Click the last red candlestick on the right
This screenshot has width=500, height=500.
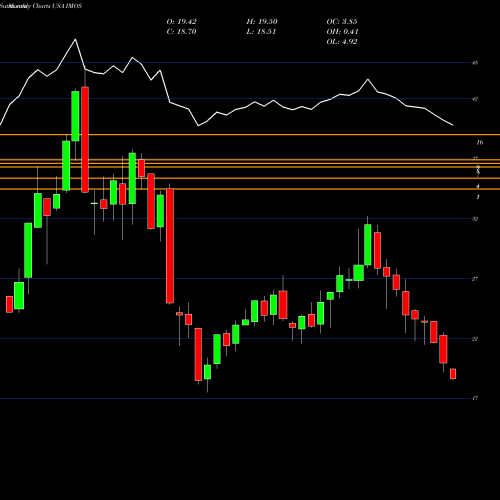[453, 374]
